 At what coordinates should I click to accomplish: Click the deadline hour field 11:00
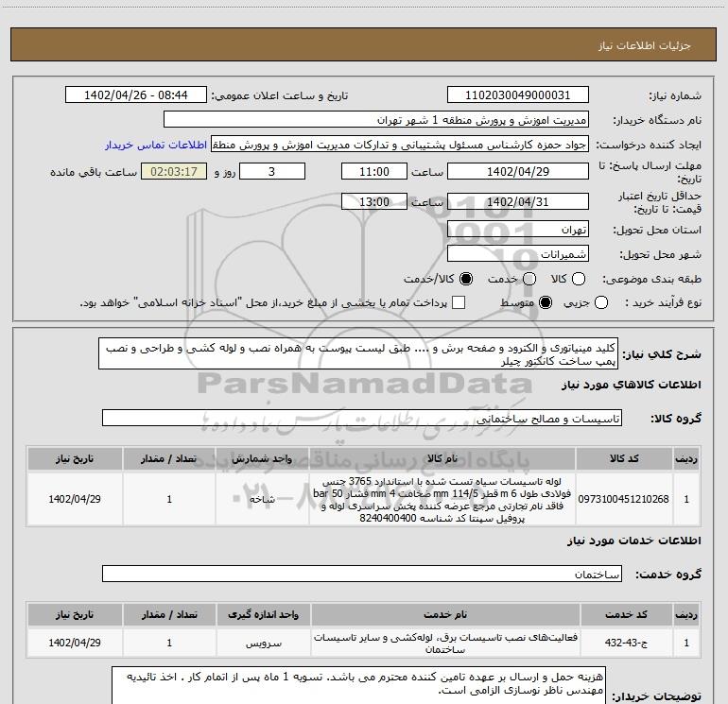[374, 171]
